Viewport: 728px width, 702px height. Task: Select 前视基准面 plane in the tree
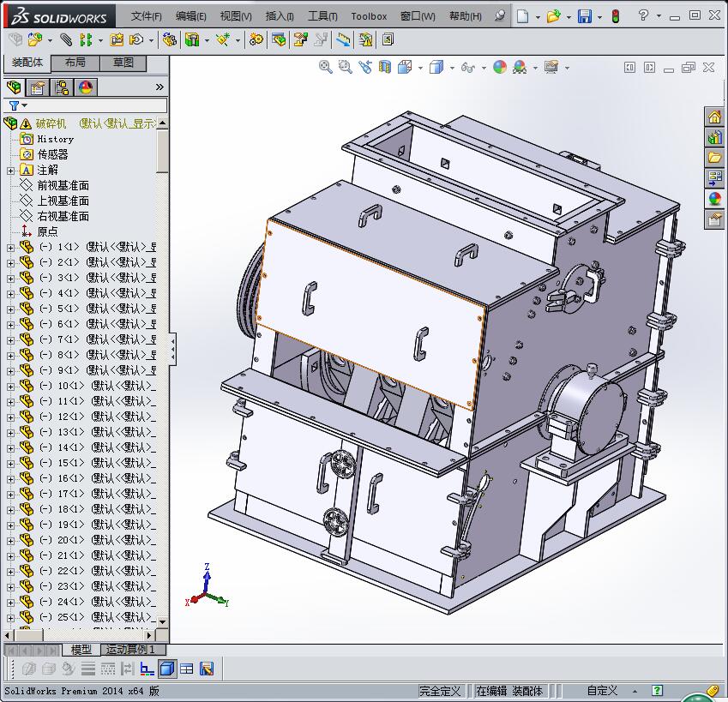(x=63, y=186)
